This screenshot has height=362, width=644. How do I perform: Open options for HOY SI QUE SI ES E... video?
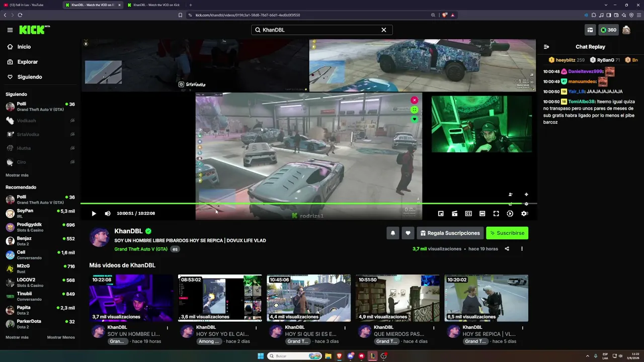[x=345, y=328]
